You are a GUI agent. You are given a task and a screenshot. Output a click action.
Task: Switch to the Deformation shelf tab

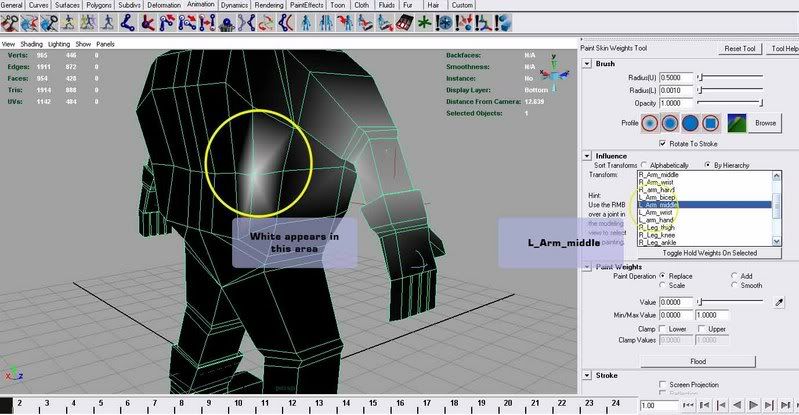(x=164, y=5)
